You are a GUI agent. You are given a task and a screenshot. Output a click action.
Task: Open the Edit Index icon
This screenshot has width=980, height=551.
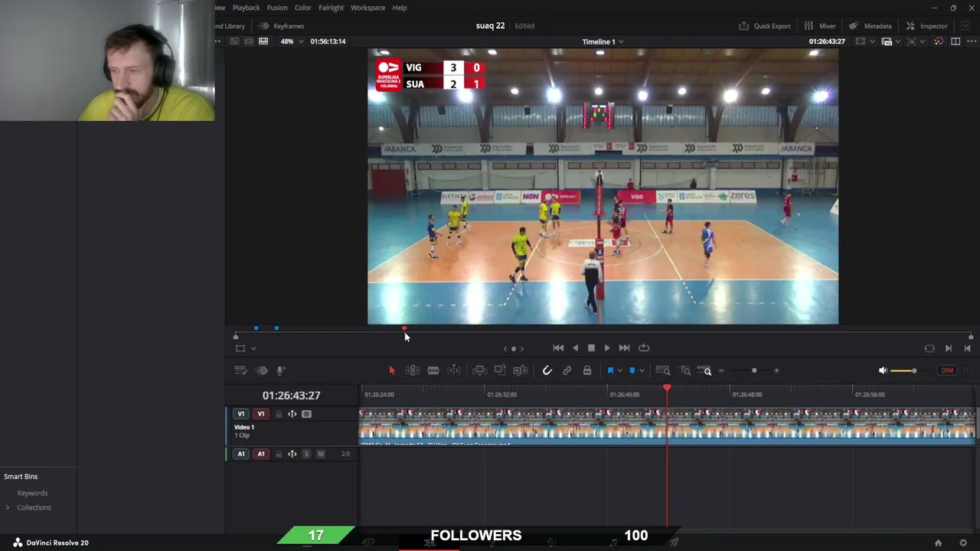point(262,370)
